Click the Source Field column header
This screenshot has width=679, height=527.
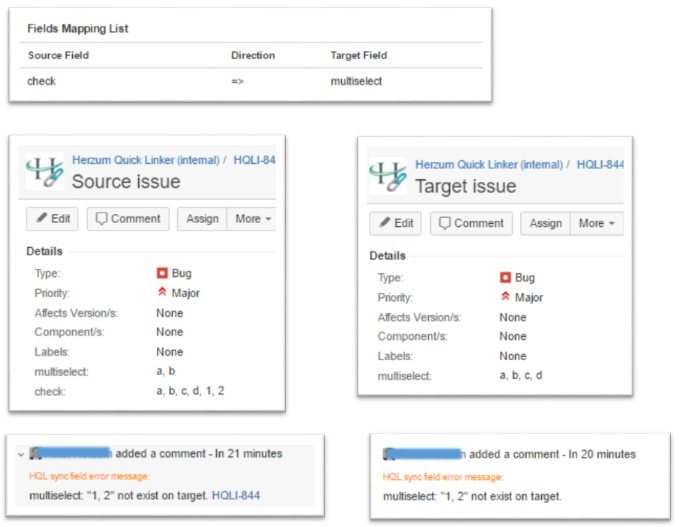pos(58,55)
